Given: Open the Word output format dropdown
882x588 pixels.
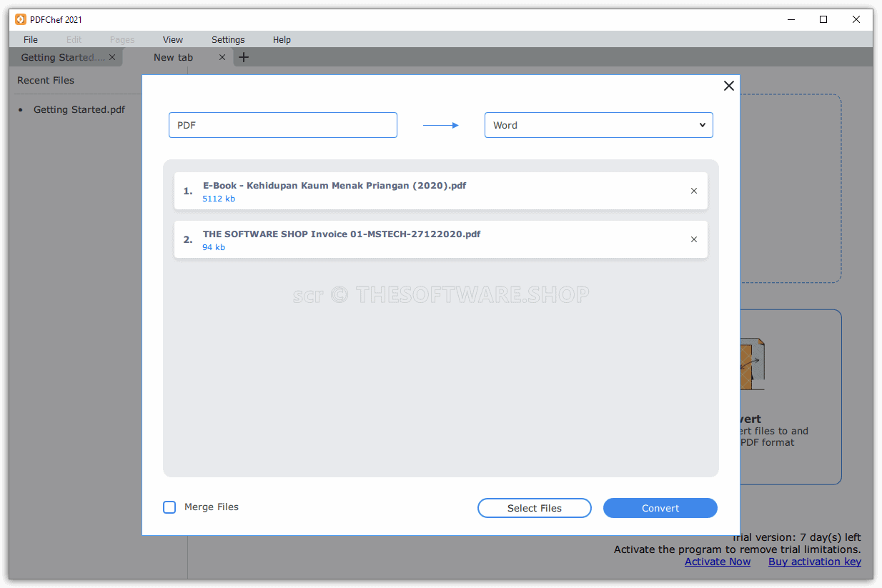Looking at the screenshot, I should 599,125.
